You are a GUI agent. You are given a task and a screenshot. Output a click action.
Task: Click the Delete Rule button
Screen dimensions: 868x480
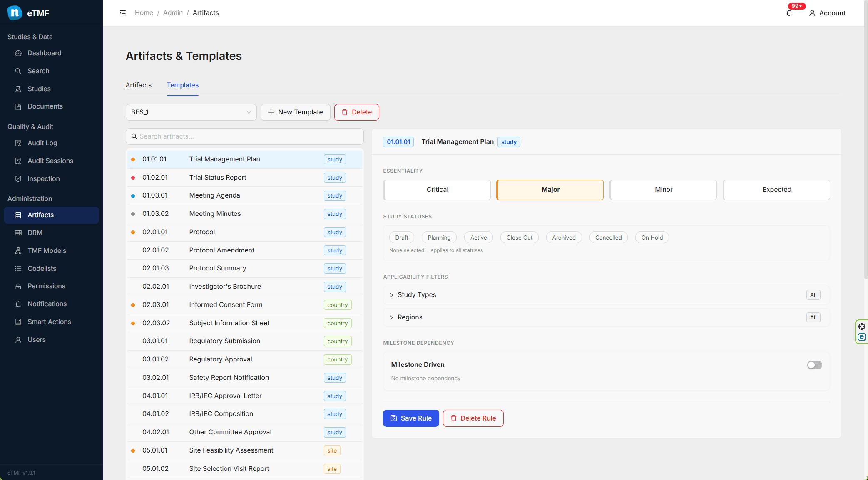point(473,418)
